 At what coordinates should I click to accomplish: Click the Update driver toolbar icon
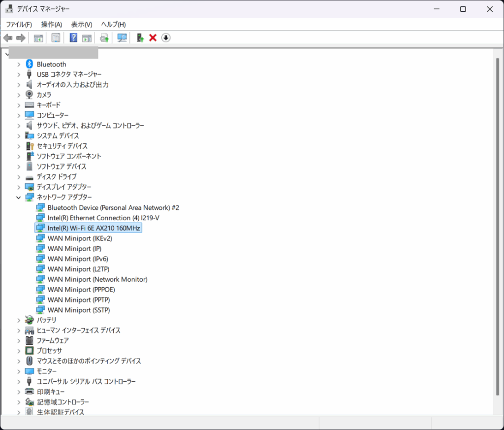104,38
